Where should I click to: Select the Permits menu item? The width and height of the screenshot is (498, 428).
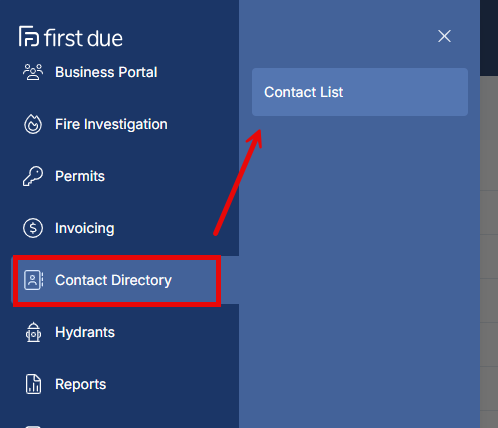pyautogui.click(x=80, y=176)
